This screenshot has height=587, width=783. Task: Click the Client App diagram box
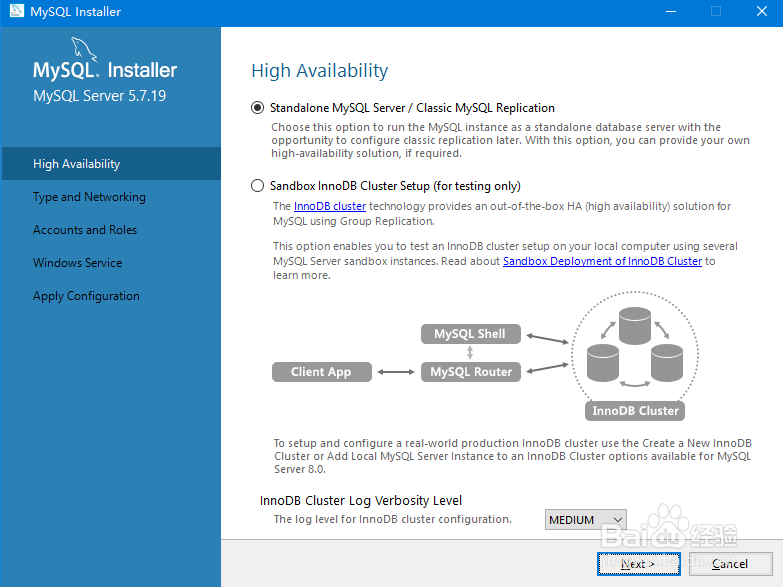click(x=322, y=372)
